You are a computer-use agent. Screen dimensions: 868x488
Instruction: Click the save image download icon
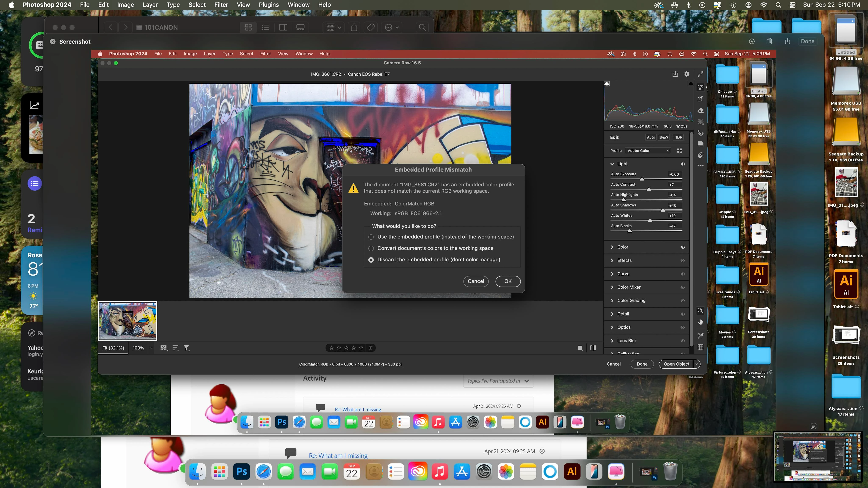675,74
